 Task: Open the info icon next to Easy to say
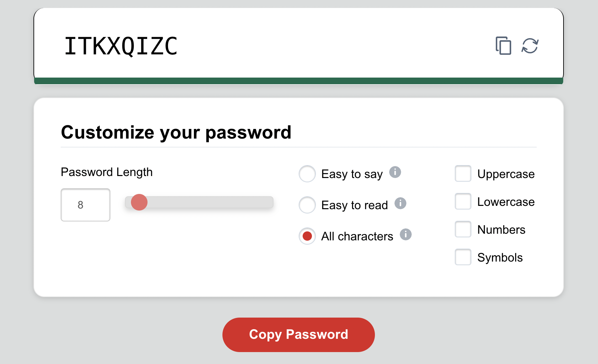point(395,172)
